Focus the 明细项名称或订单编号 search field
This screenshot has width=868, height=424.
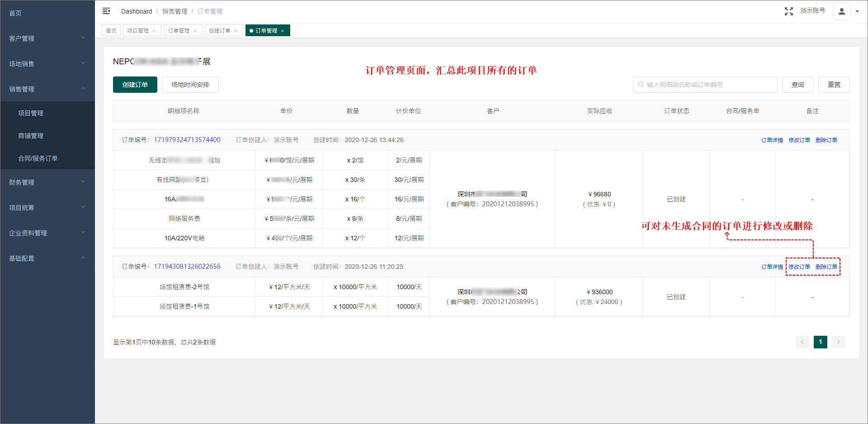point(705,85)
